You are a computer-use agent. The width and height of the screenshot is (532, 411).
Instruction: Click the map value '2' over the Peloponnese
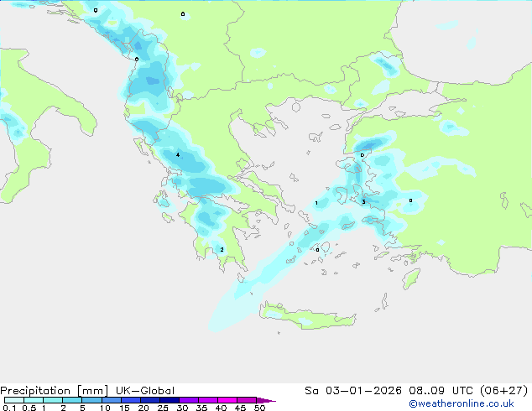[x=222, y=250]
